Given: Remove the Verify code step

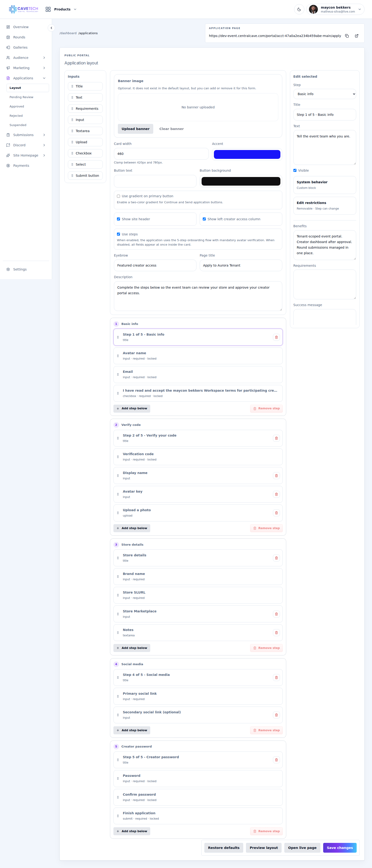Looking at the screenshot, I should 266,528.
